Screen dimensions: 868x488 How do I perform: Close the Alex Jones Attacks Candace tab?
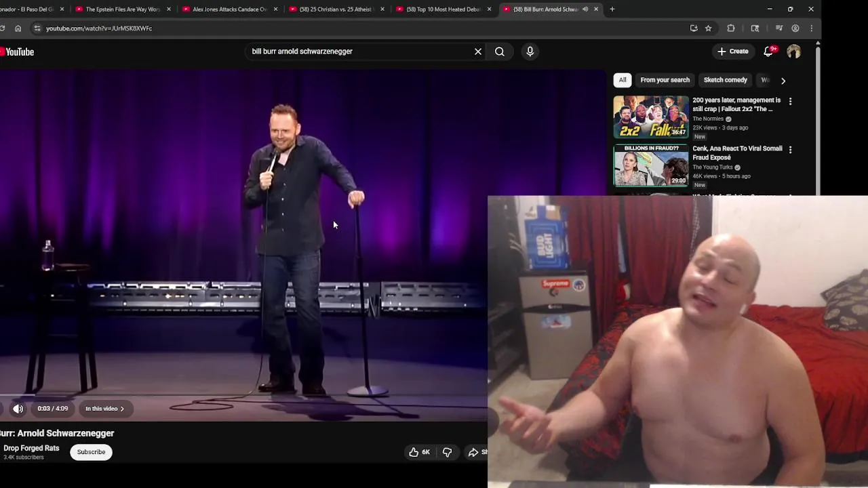[275, 9]
